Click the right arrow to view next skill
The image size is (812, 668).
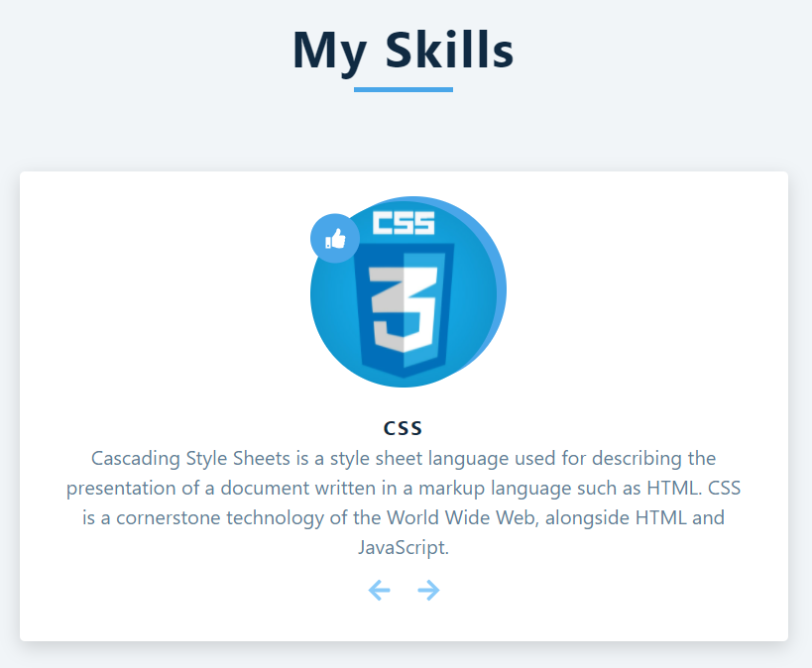click(x=428, y=590)
